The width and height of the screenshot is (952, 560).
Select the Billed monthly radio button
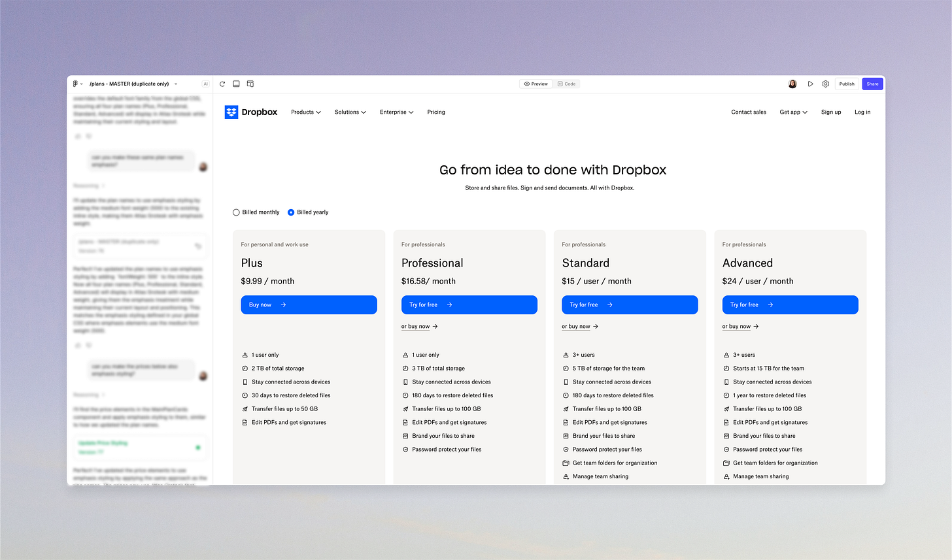pyautogui.click(x=236, y=212)
